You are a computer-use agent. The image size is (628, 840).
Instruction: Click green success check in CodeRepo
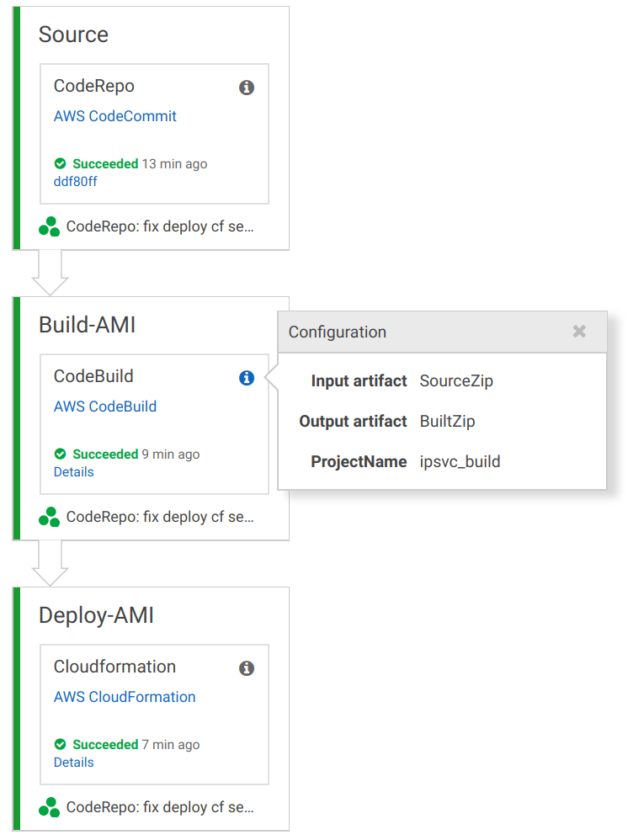pyautogui.click(x=60, y=163)
